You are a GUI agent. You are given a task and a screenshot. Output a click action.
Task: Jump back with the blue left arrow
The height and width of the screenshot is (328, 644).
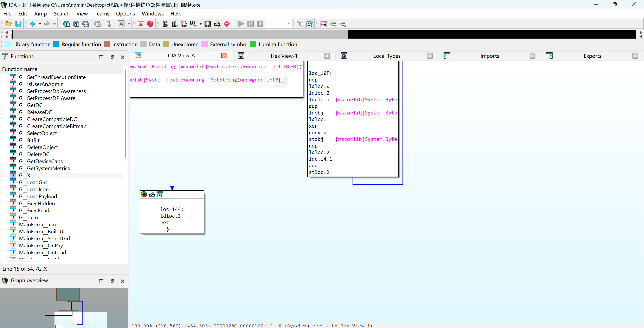(x=33, y=24)
